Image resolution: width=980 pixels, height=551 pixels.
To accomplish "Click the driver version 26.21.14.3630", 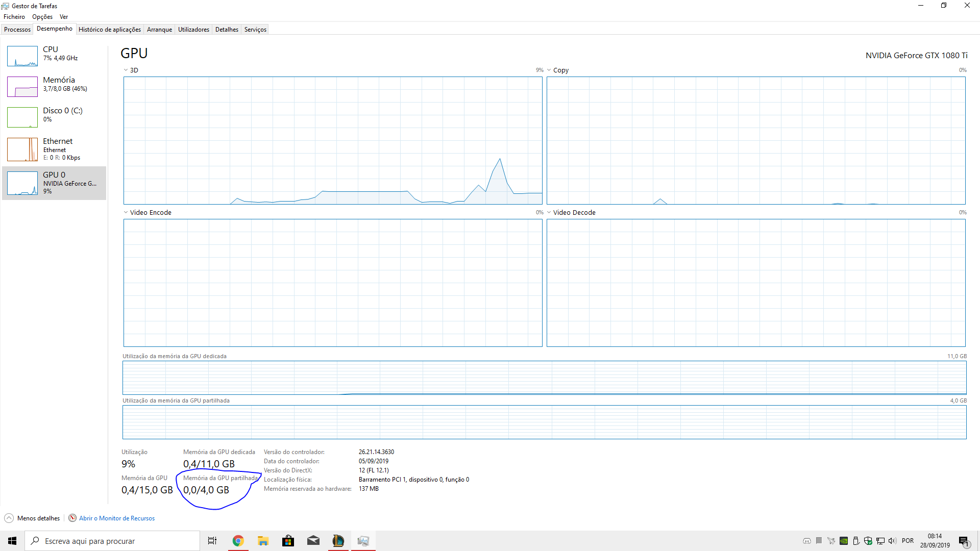I will [376, 452].
